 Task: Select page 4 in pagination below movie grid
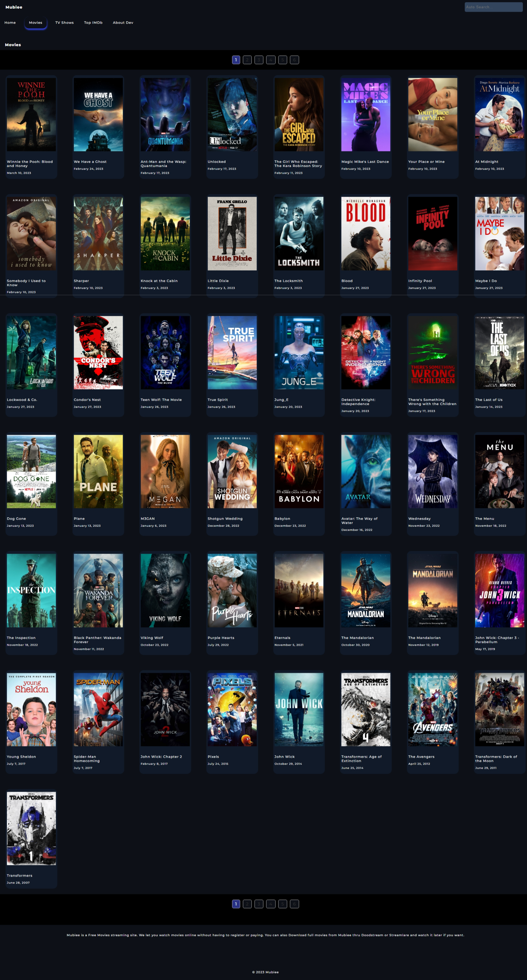271,904
